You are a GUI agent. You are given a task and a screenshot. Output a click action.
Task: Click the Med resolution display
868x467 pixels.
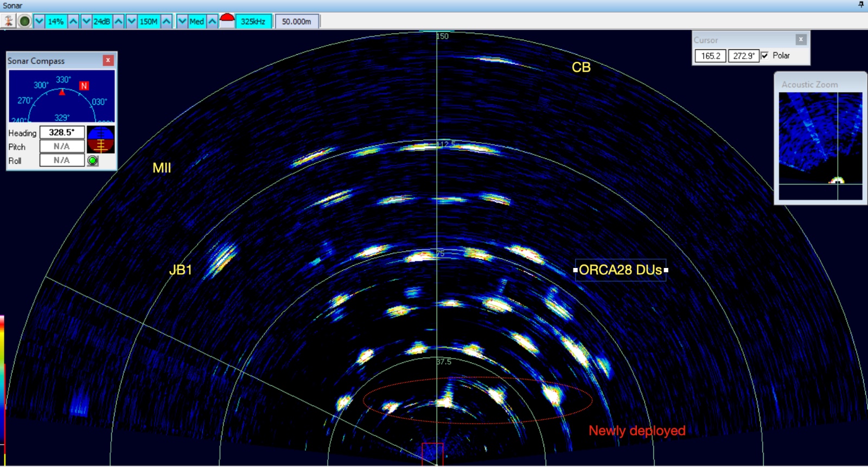point(197,21)
